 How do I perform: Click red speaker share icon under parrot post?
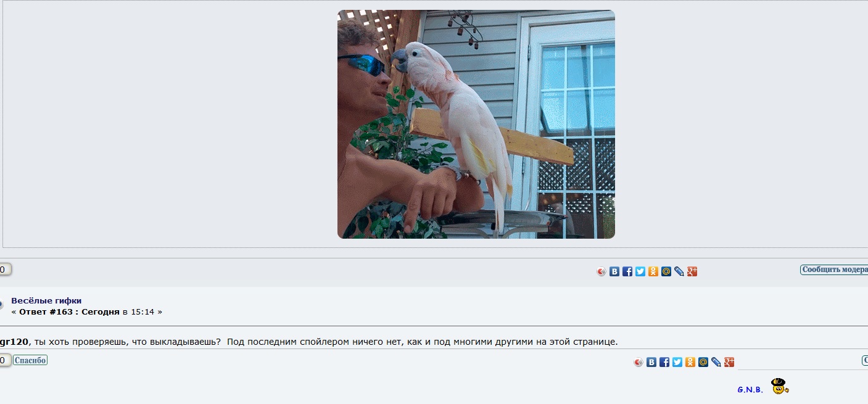(x=601, y=271)
